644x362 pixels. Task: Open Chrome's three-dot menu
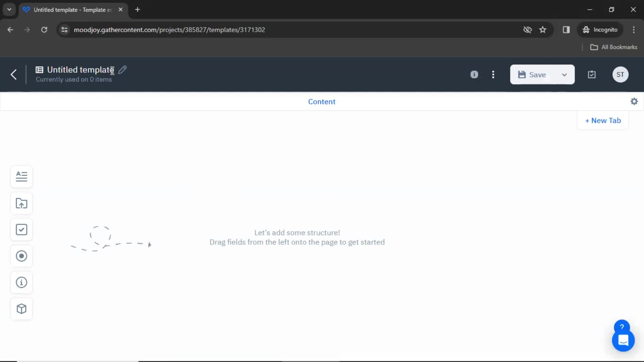[x=634, y=30]
